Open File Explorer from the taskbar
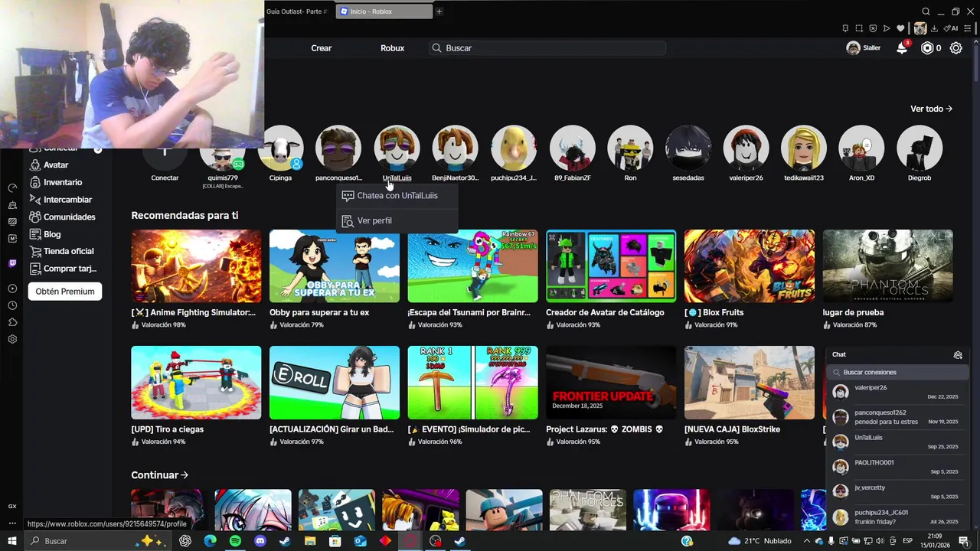 [x=310, y=541]
